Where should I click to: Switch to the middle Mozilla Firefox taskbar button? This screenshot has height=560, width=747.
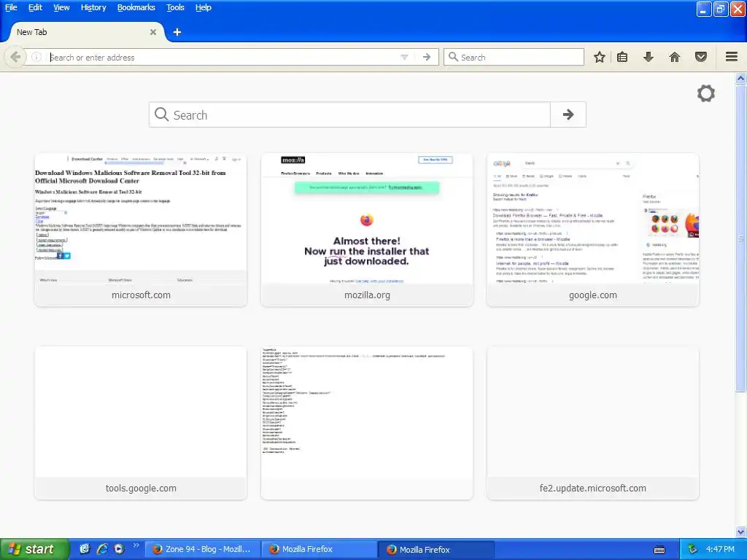tap(320, 550)
